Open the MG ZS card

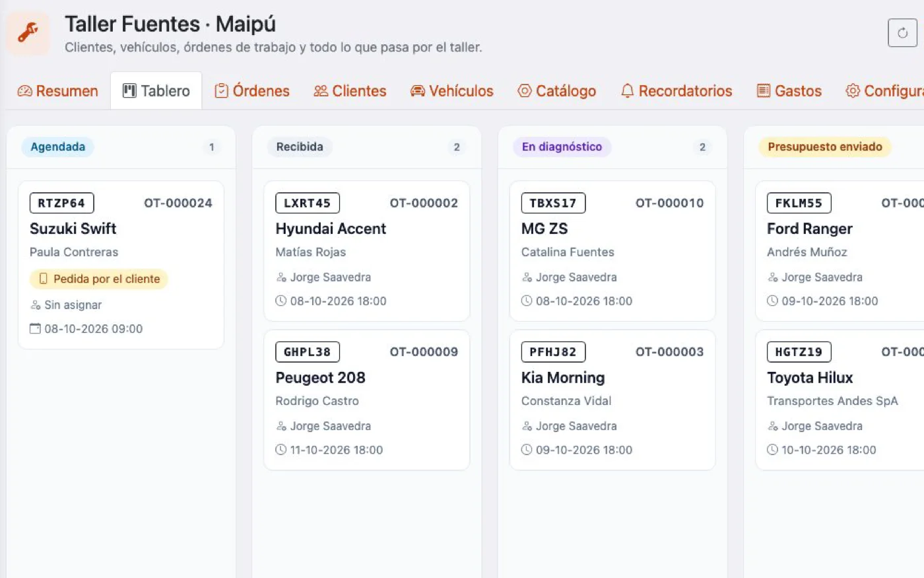click(x=612, y=251)
